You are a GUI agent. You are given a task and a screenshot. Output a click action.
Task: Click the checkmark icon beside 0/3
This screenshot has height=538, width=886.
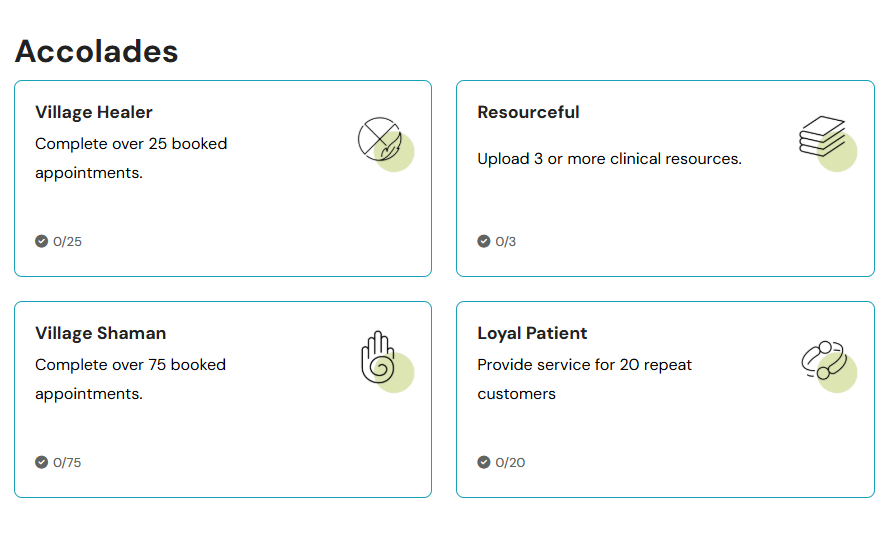(x=484, y=241)
